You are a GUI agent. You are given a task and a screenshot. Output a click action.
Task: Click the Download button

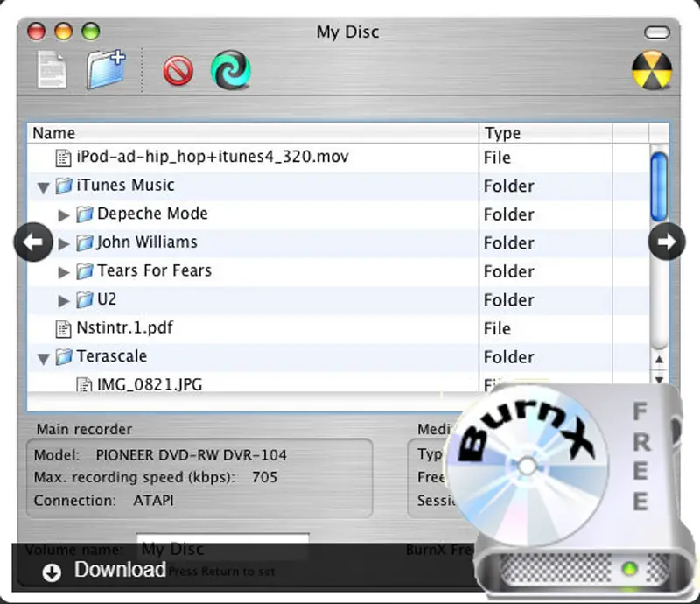click(x=104, y=570)
